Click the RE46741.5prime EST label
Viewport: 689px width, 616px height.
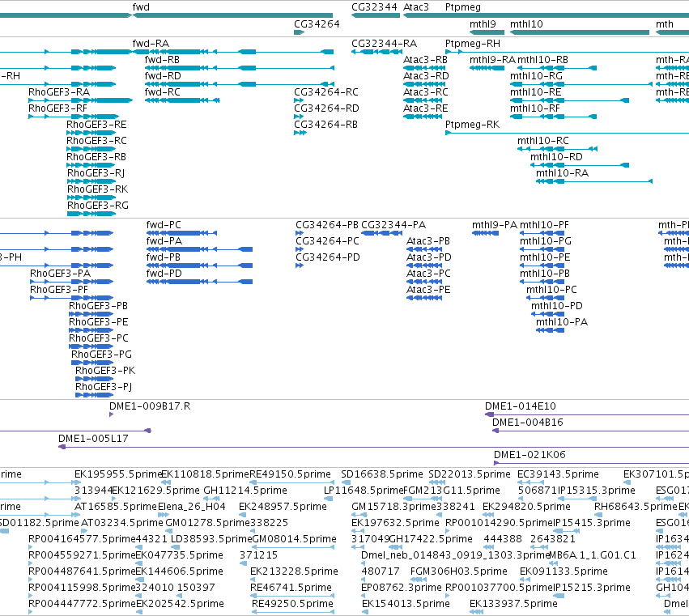pos(291,588)
